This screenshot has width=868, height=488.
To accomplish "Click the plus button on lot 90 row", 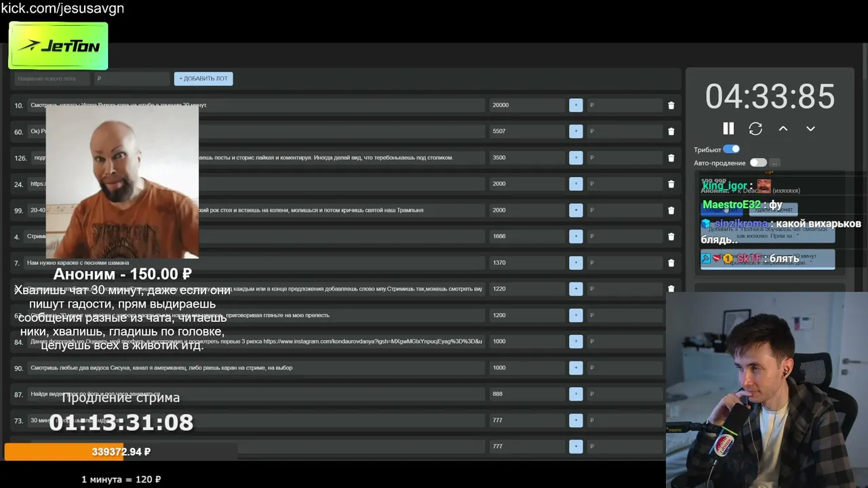I will (576, 367).
